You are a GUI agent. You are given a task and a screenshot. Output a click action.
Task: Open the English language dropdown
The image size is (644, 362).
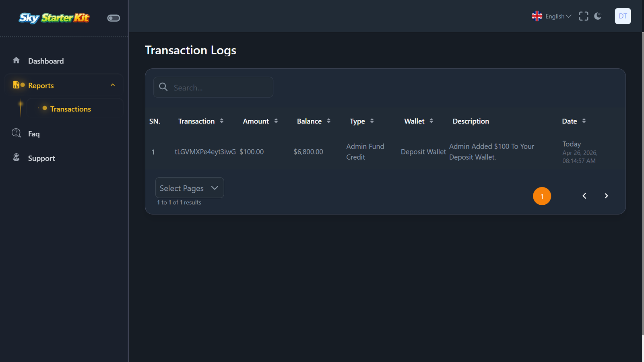558,16
